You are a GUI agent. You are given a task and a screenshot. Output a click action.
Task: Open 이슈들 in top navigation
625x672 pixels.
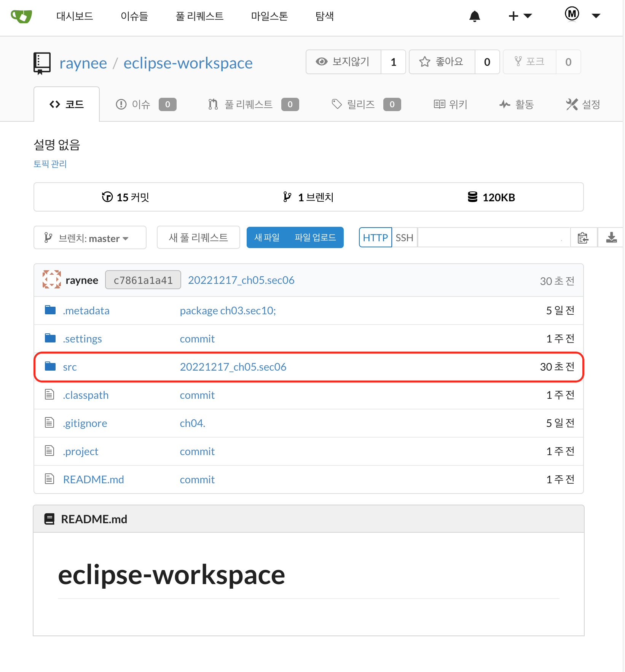(x=134, y=16)
